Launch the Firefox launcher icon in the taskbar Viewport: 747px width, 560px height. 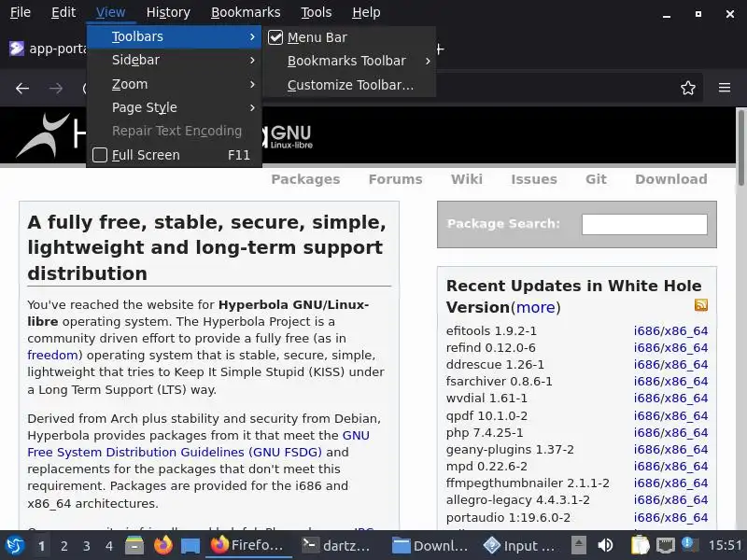tap(162, 545)
